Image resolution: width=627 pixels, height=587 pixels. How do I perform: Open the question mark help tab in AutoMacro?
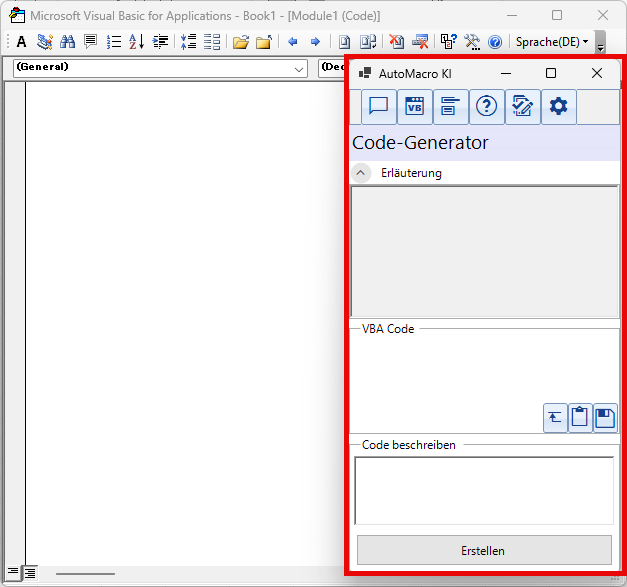487,107
